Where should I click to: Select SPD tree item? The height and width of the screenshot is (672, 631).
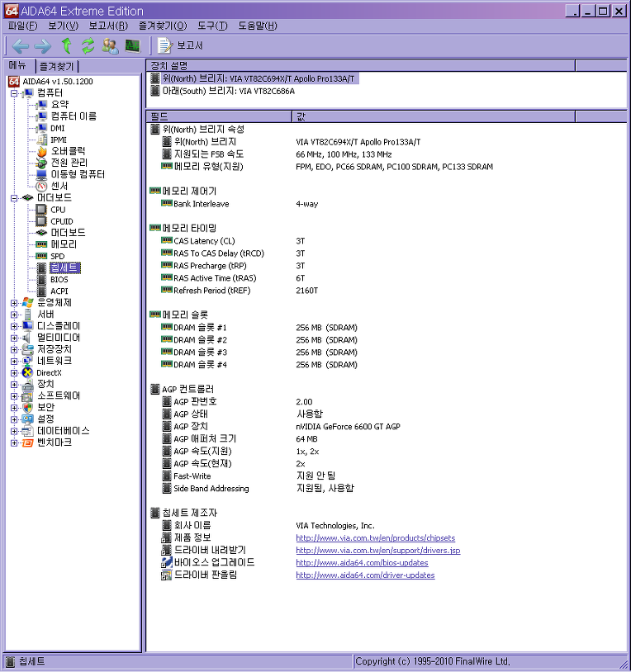point(58,256)
